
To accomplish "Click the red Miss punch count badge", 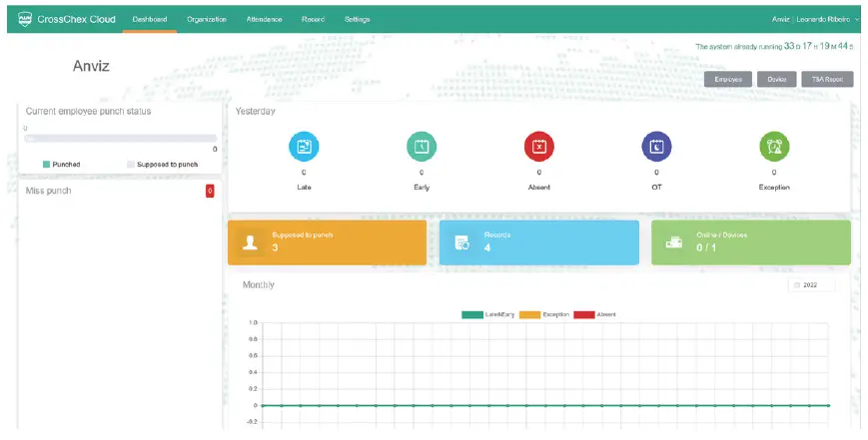I will pyautogui.click(x=210, y=192).
